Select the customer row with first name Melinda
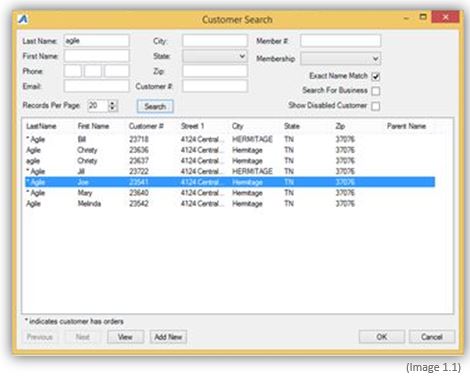The height and width of the screenshot is (379, 470). tap(230, 203)
